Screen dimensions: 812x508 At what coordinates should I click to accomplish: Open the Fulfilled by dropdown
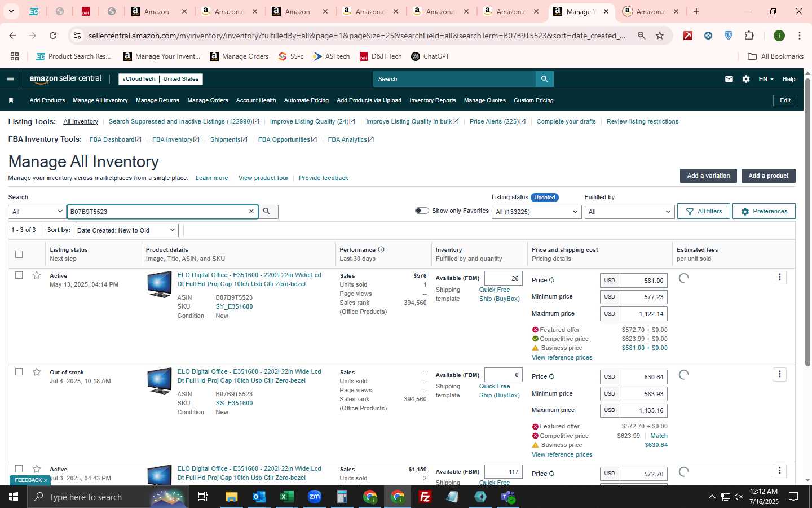click(629, 212)
